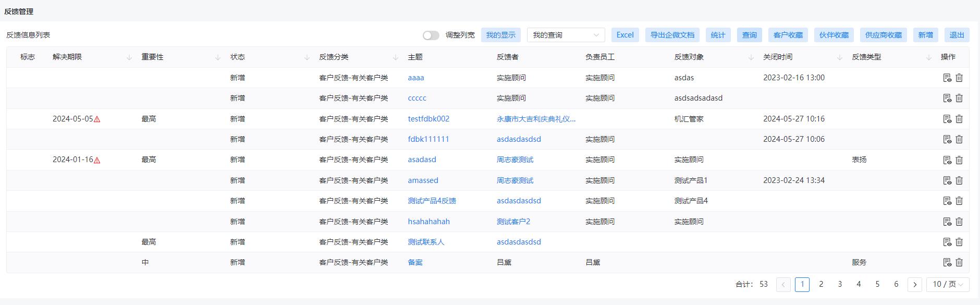Click 供应商收藏 button
Viewport: 980px width, 305px height.
(x=884, y=35)
